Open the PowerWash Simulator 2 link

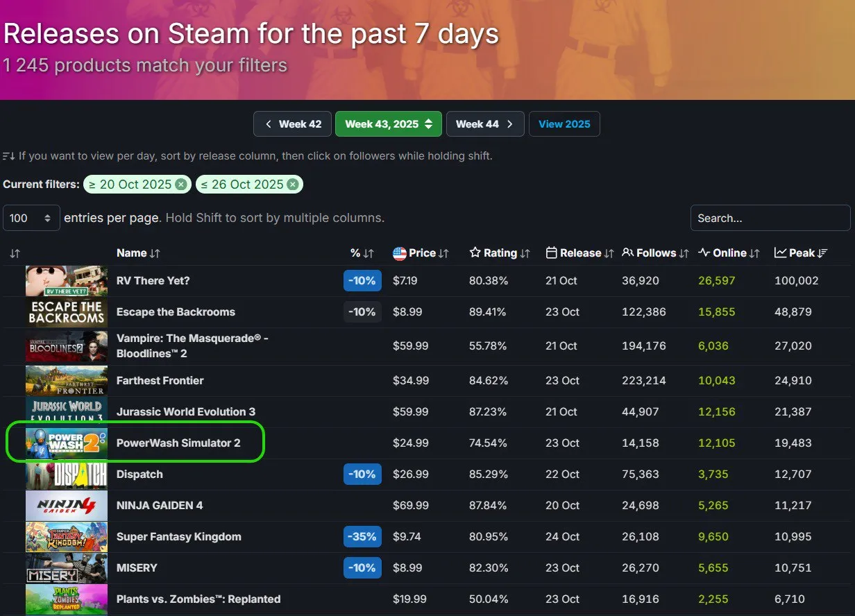[178, 443]
